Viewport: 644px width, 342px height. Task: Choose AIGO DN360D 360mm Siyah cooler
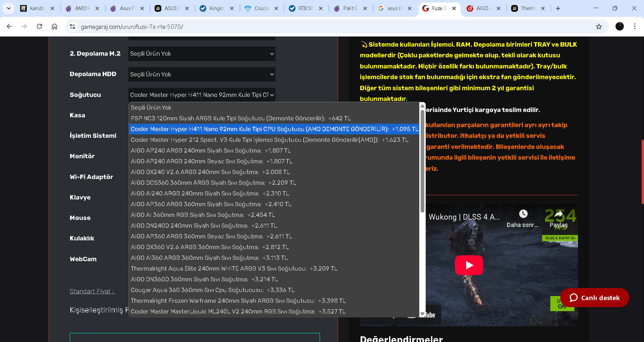pos(274,279)
